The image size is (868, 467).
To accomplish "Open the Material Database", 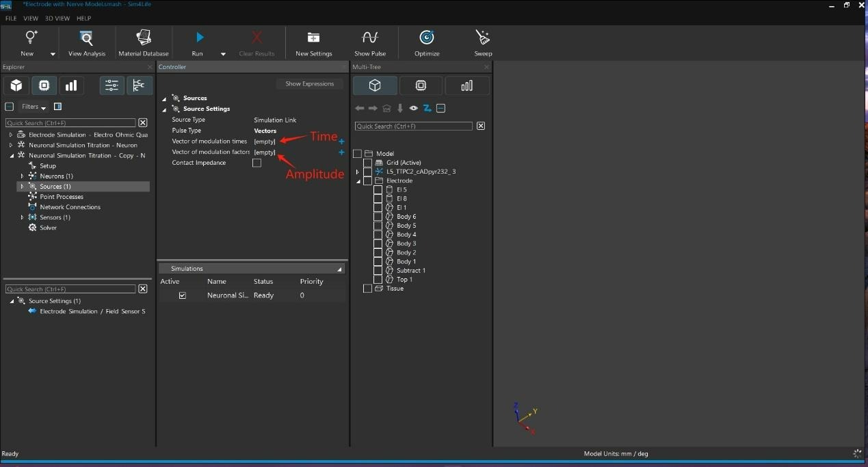I will point(143,38).
